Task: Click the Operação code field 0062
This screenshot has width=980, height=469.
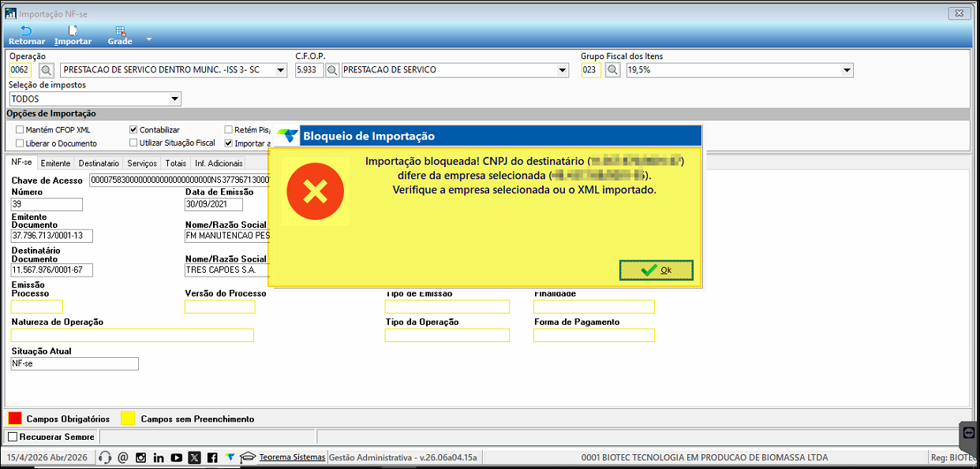Action: [x=20, y=70]
